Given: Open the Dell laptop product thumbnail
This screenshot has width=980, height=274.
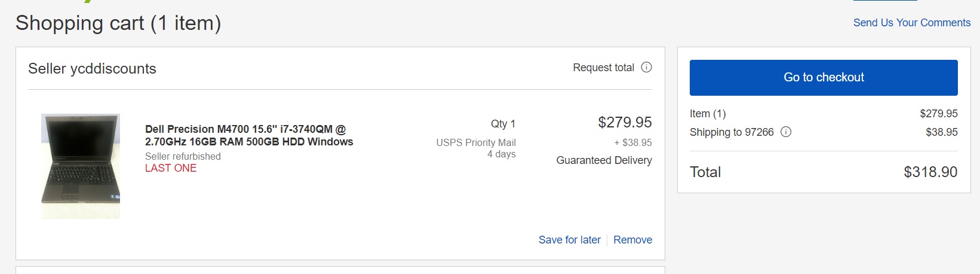Looking at the screenshot, I should tap(81, 166).
